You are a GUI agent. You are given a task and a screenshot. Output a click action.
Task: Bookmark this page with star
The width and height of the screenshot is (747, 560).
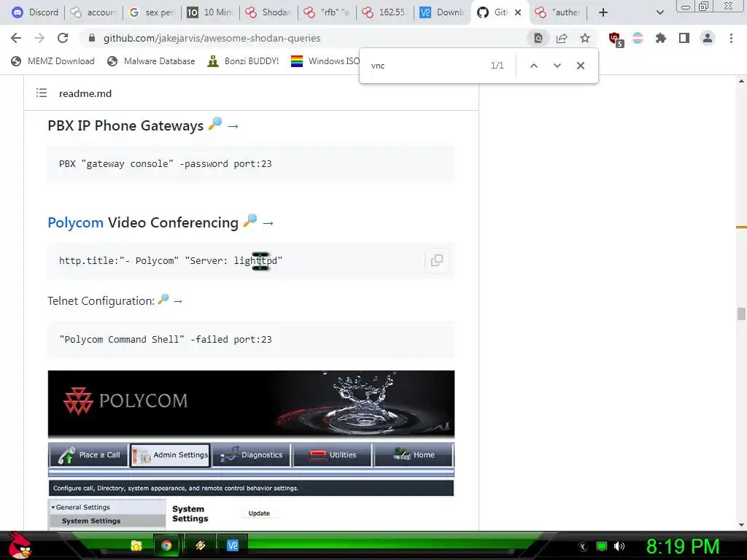click(585, 38)
